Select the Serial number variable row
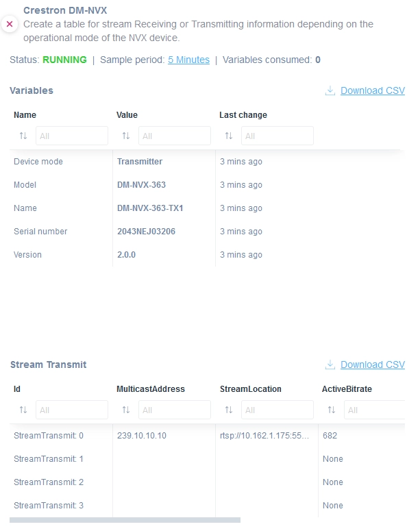Image resolution: width=420 pixels, height=531 pixels. coord(207,232)
